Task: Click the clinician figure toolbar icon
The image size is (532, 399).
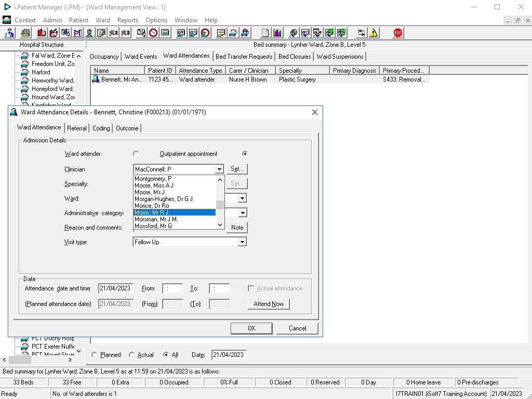Action: click(9, 33)
